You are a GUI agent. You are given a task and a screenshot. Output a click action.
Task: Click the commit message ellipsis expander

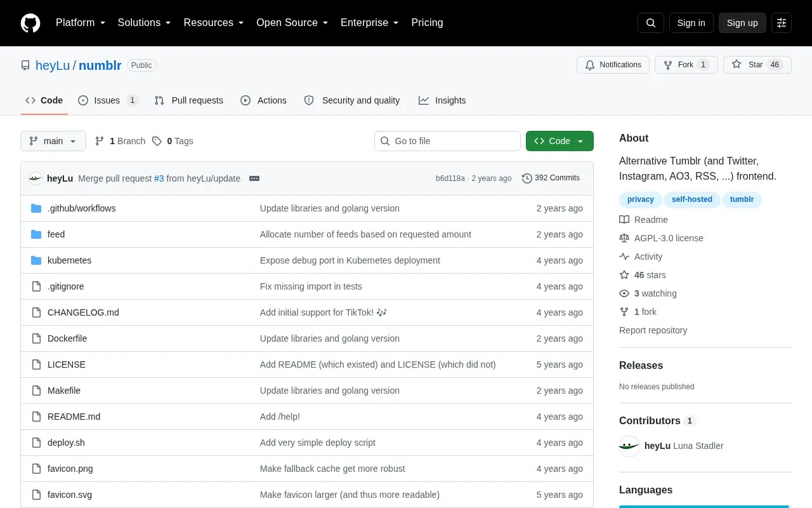click(254, 178)
